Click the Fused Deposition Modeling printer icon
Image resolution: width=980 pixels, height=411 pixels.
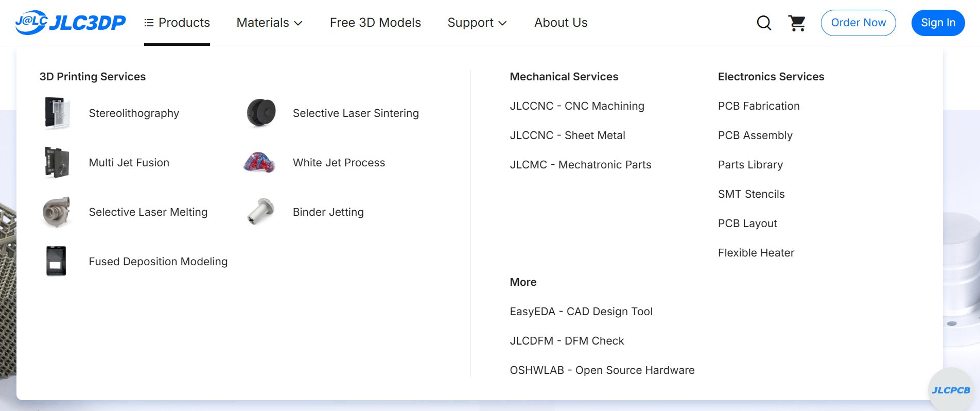click(56, 261)
